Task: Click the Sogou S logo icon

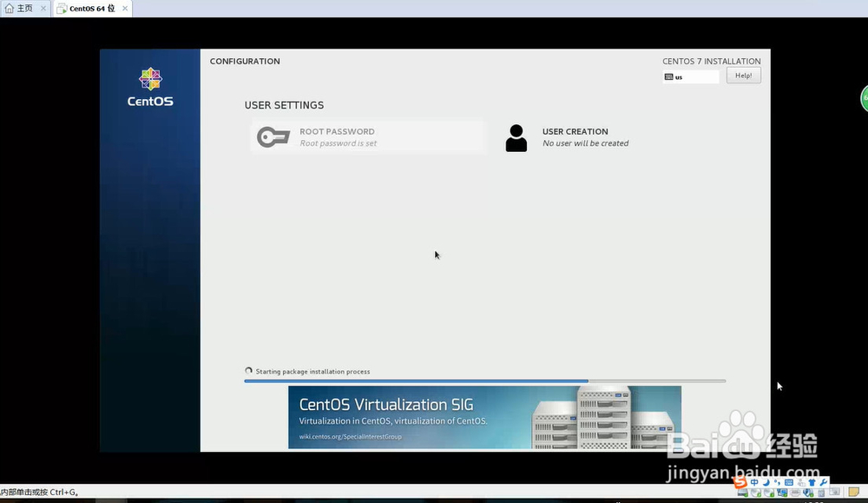Action: point(740,482)
